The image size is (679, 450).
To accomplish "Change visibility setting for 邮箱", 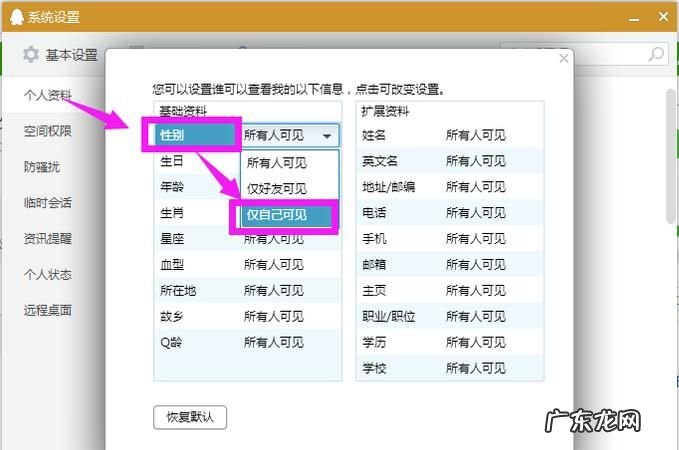I will [475, 264].
